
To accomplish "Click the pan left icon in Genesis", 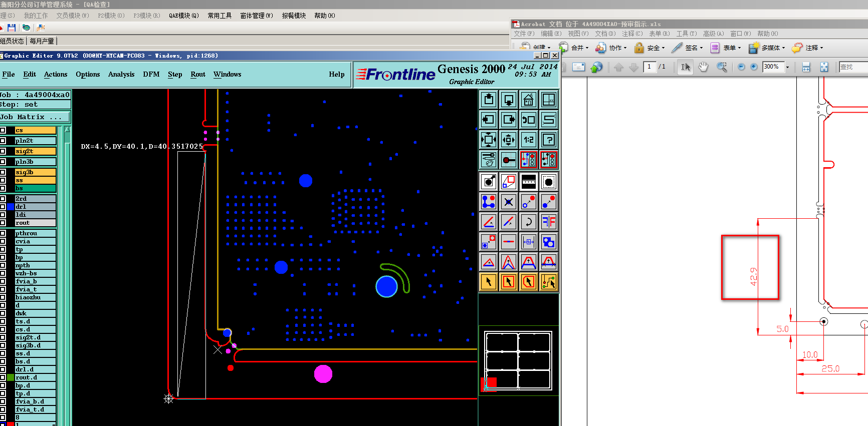I will click(489, 120).
